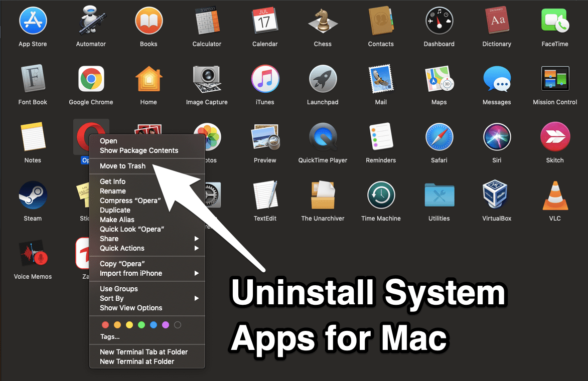Select the Preview app icon
Screen dimensions: 588x381
(x=265, y=137)
